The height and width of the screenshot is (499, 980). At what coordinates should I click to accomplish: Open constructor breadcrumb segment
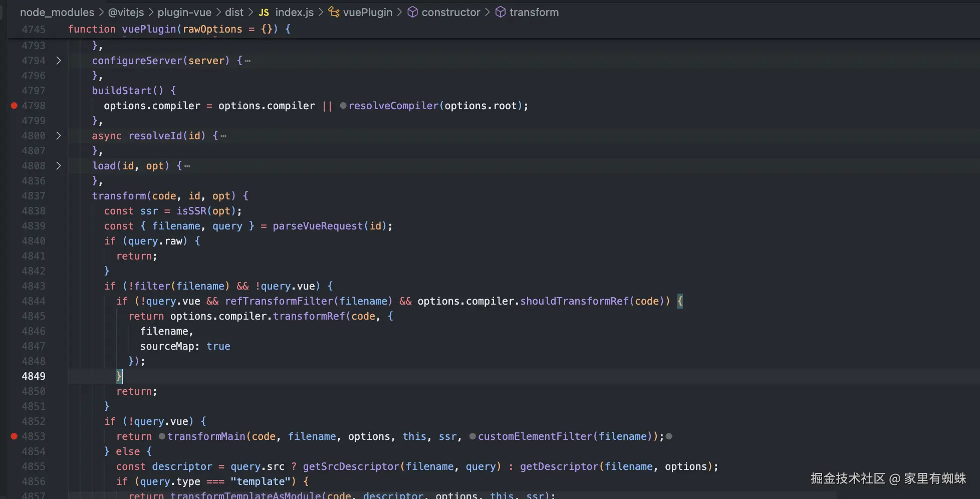point(451,13)
